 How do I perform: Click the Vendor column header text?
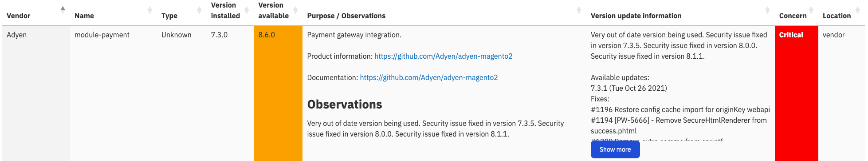[19, 16]
